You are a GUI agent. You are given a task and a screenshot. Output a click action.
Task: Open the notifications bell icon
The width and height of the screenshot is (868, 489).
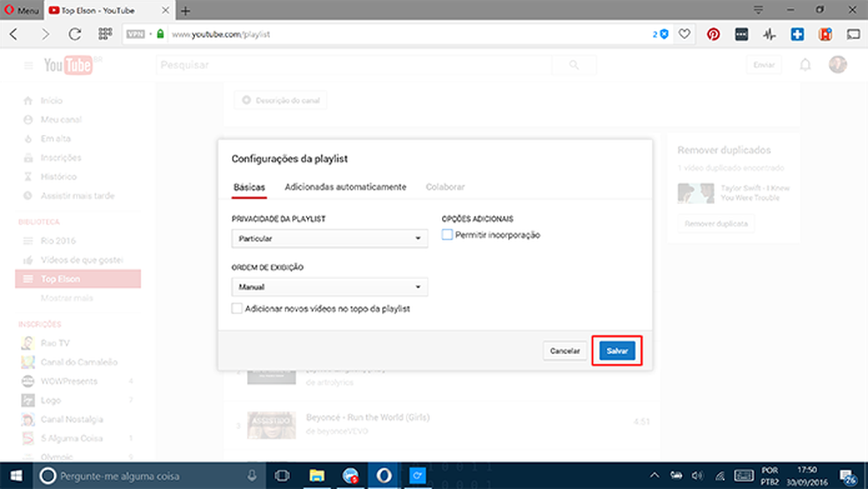pos(805,65)
